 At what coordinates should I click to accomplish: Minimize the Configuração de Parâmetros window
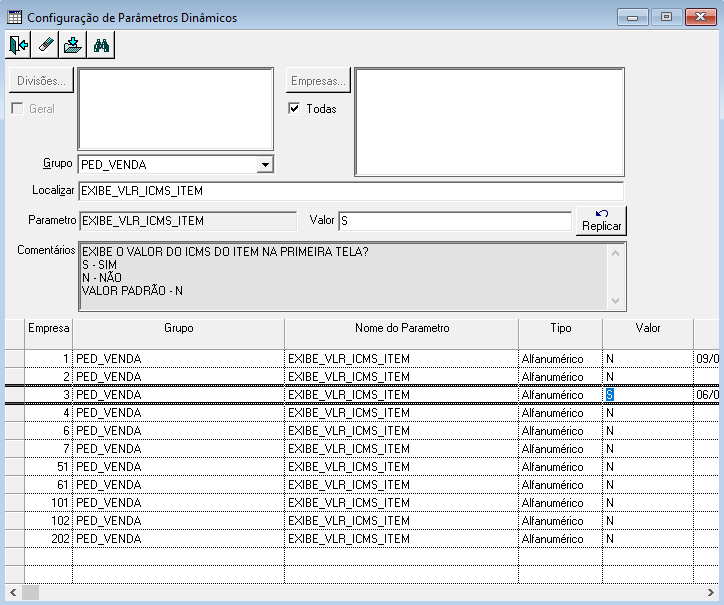click(633, 17)
